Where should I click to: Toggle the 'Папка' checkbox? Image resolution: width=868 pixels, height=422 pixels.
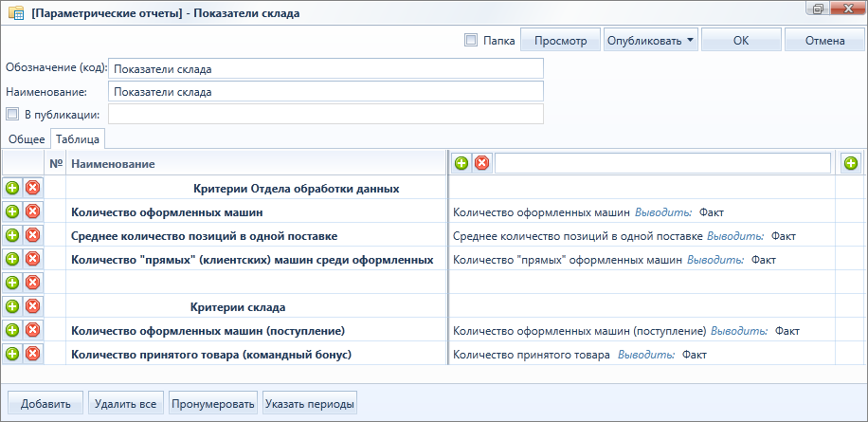click(471, 40)
